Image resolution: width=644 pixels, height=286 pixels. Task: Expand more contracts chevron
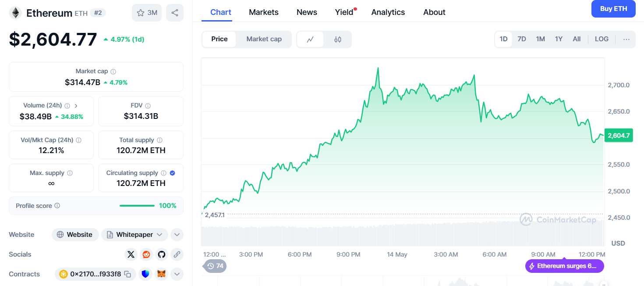click(177, 274)
